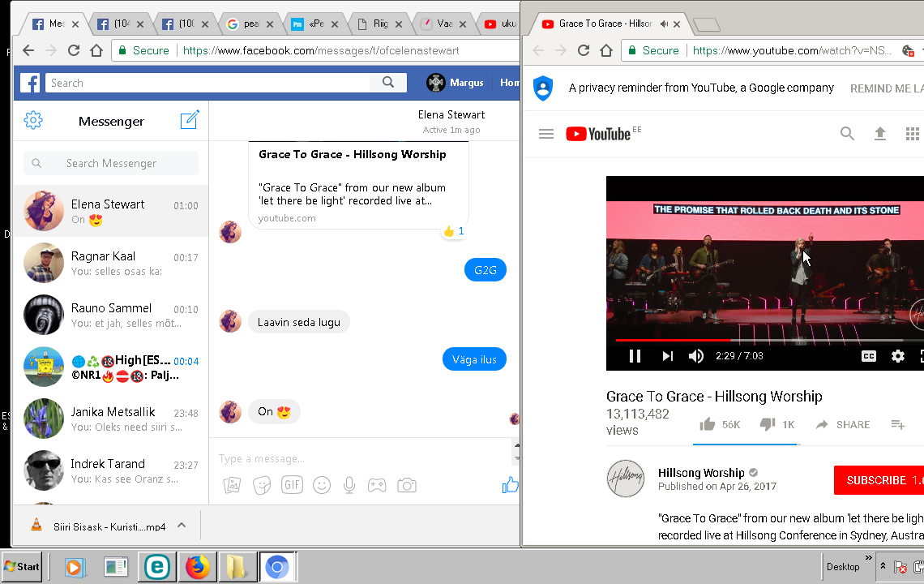The height and width of the screenshot is (584, 924).
Task: Open YouTube hamburger guide menu
Action: pos(546,134)
